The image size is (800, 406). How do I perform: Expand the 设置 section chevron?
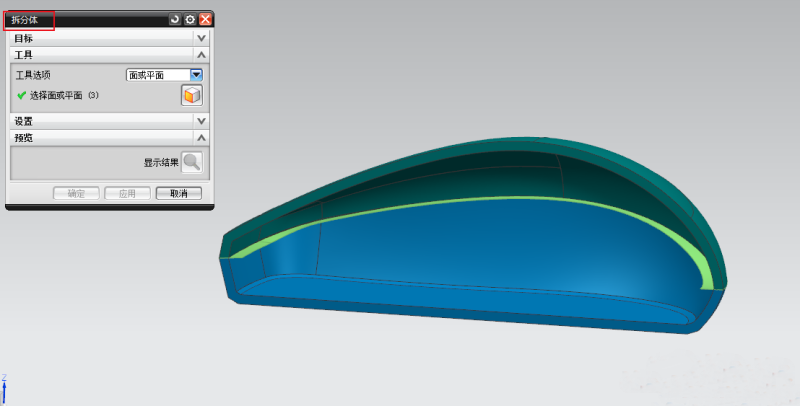201,121
